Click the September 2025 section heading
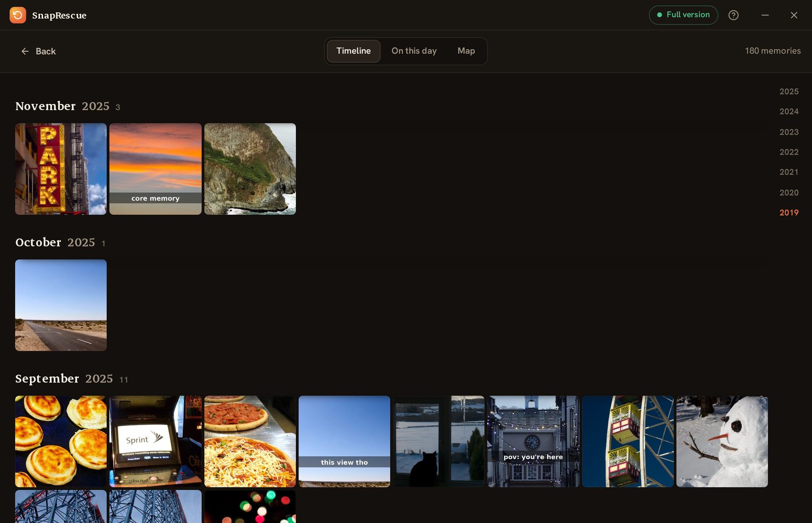This screenshot has height=523, width=812. click(x=64, y=379)
